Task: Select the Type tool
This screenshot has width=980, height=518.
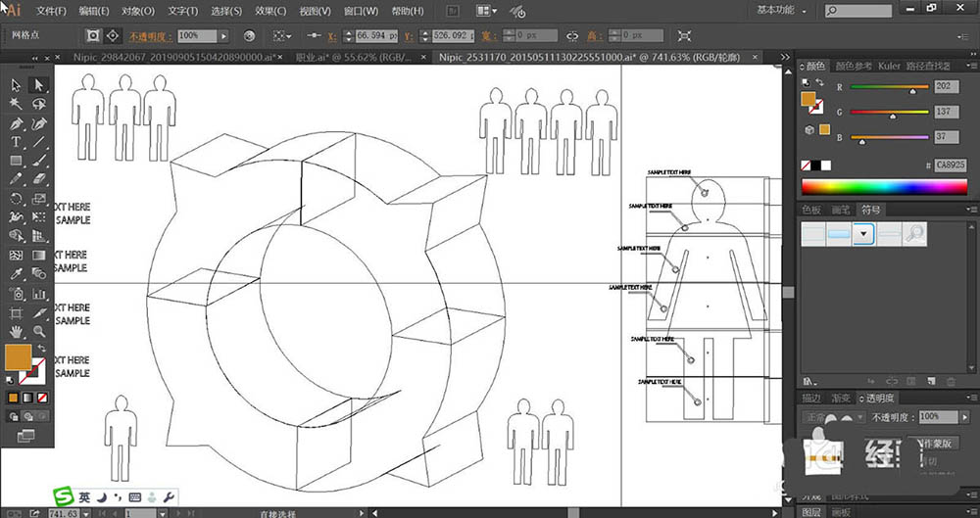Action: pos(17,143)
